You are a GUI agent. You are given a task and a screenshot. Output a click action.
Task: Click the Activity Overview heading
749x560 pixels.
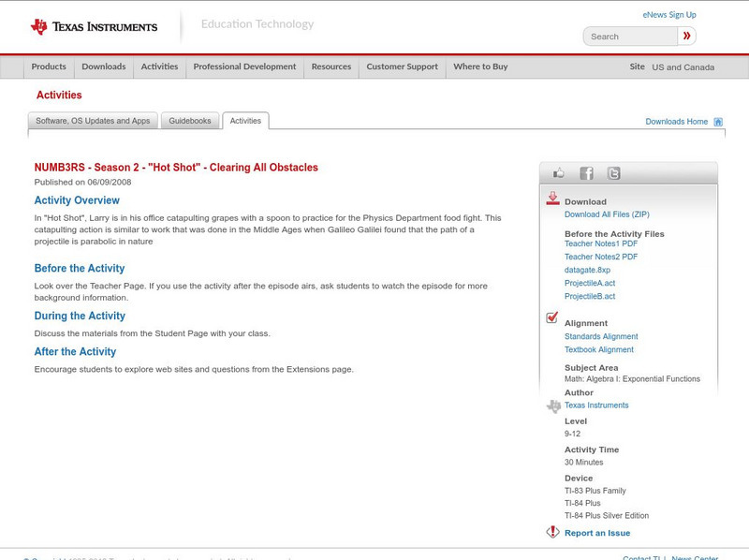pyautogui.click(x=77, y=200)
